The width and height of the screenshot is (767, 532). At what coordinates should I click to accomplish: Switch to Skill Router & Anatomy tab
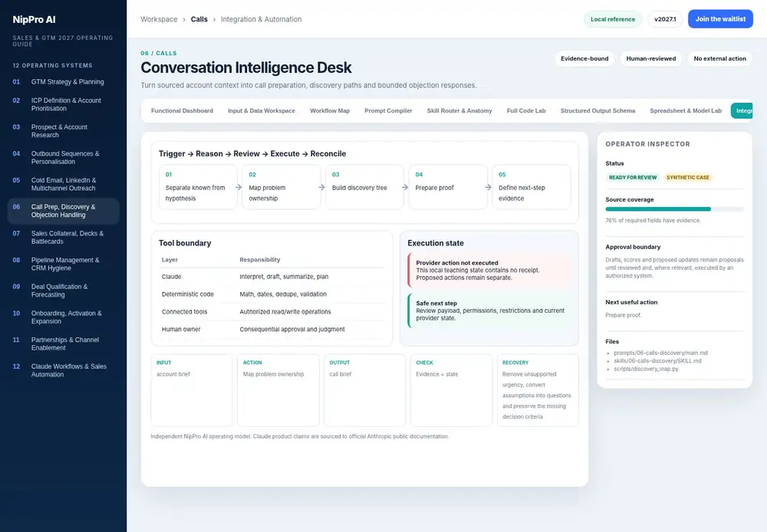(x=459, y=110)
